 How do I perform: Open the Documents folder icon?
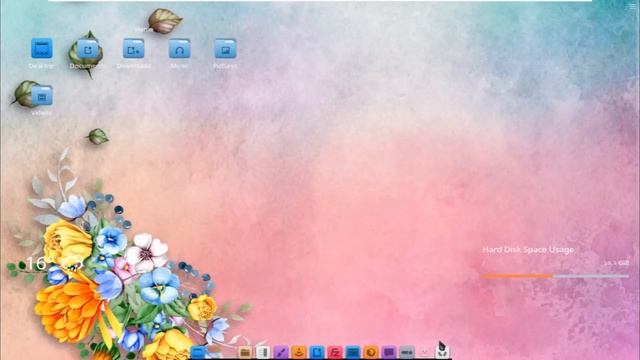point(88,49)
